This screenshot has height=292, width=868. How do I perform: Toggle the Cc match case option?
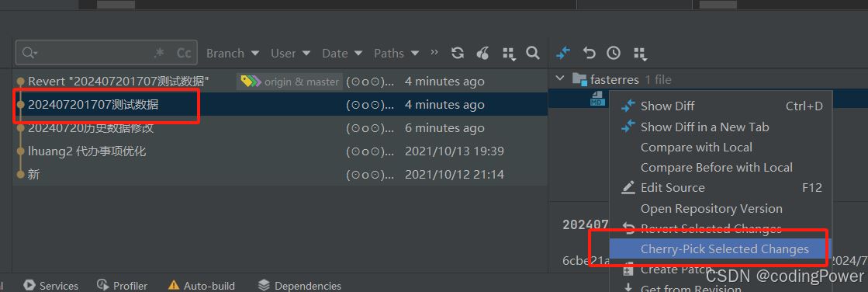[x=184, y=53]
